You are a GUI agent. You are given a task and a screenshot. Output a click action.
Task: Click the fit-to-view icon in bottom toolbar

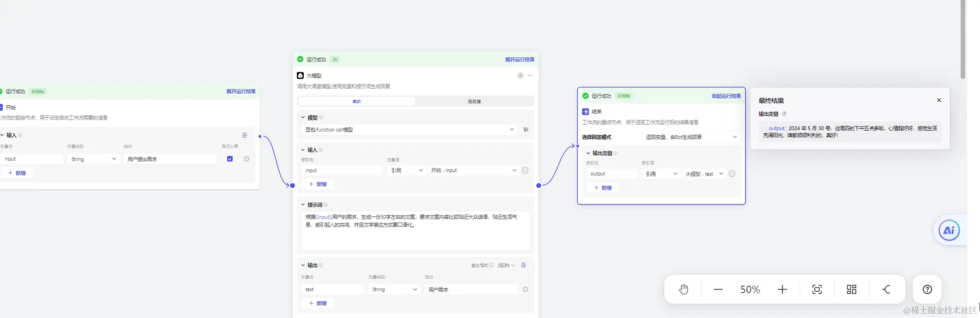817,289
